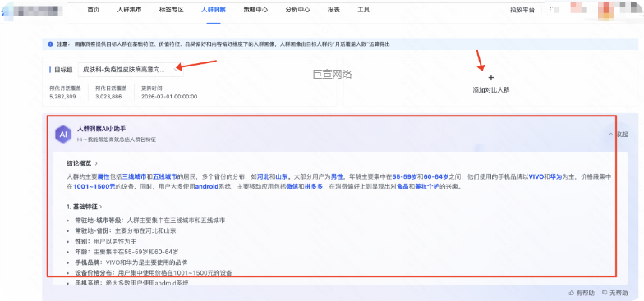
Task: Click the 河北 link in summary
Action: pyautogui.click(x=263, y=177)
